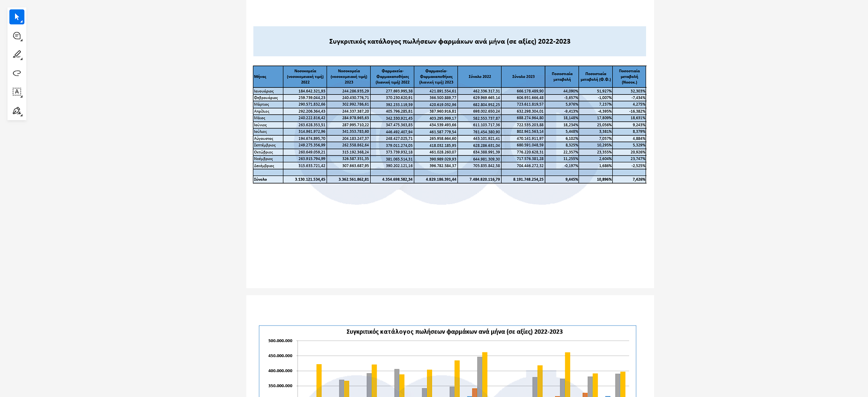
Task: Activate the Select arrow tool
Action: coord(17,17)
